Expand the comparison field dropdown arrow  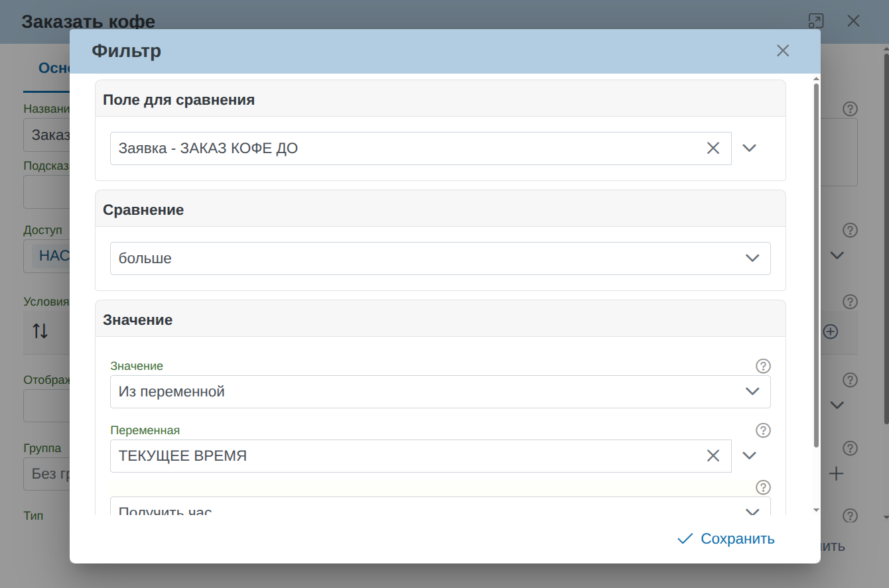tap(749, 148)
